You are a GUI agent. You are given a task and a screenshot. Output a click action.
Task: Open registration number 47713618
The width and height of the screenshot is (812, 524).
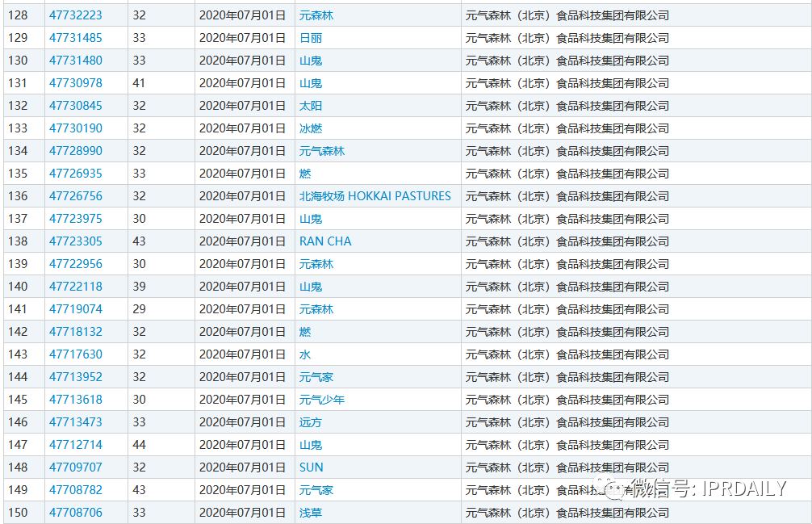click(76, 400)
